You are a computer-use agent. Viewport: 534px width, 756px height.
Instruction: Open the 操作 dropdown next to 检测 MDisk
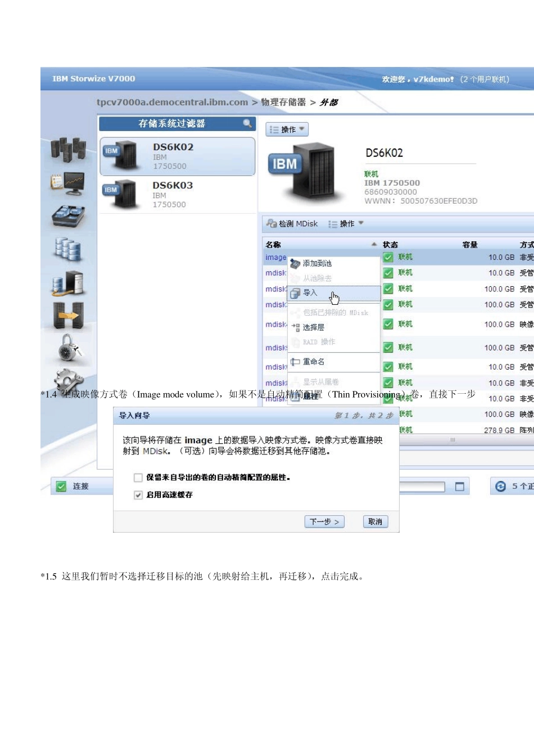pos(346,224)
